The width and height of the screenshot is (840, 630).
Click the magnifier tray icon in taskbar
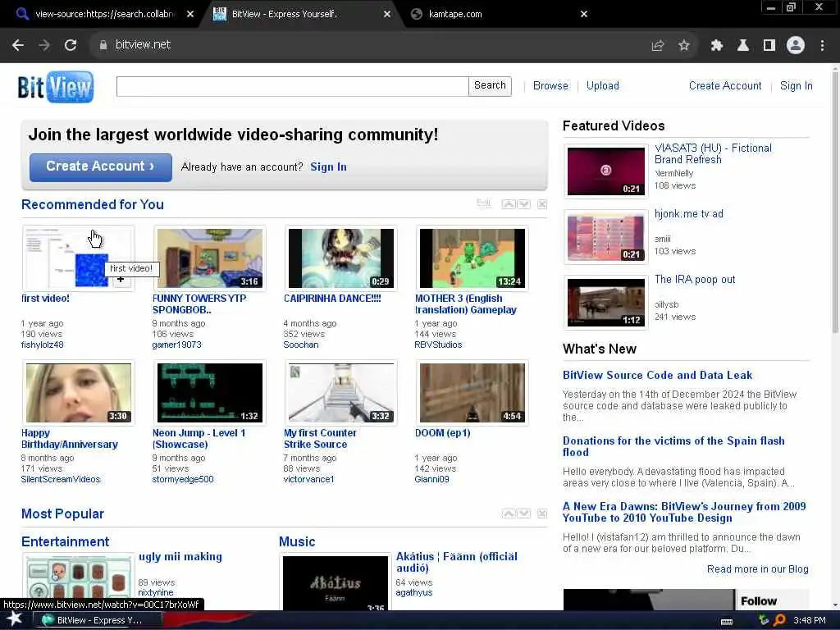coord(779,620)
